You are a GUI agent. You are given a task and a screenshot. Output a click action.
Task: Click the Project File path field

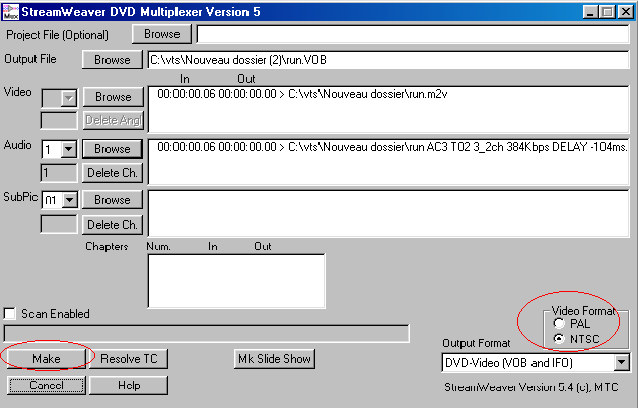point(413,34)
